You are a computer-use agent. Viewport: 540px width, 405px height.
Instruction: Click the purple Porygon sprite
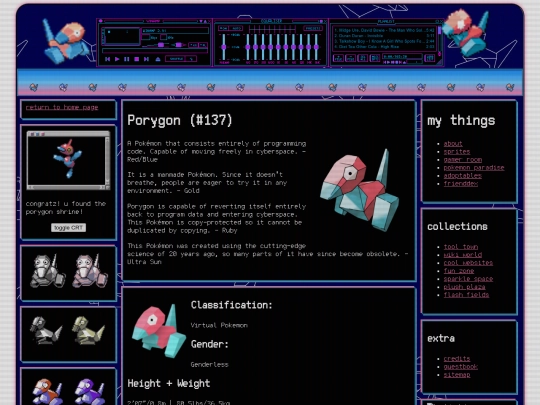pos(90,392)
